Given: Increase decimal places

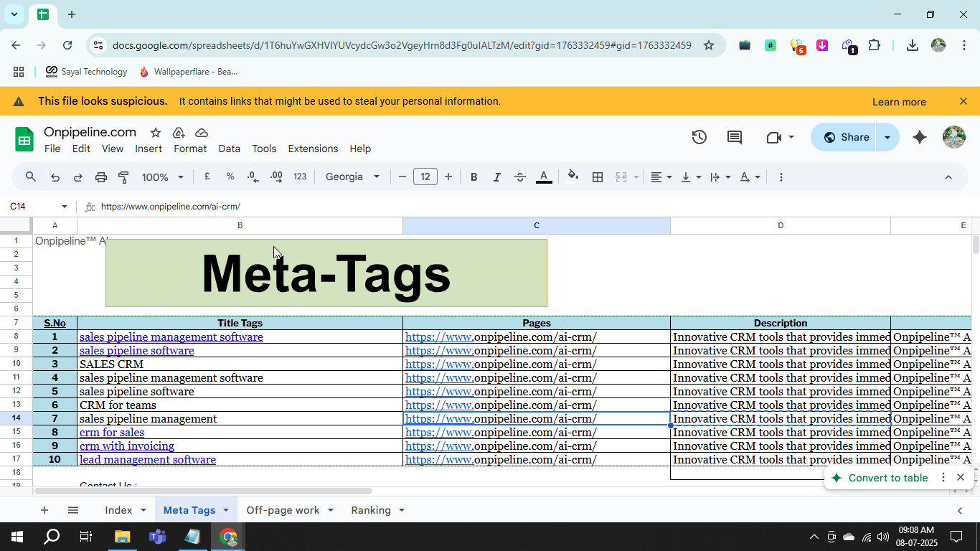Looking at the screenshot, I should click(276, 176).
